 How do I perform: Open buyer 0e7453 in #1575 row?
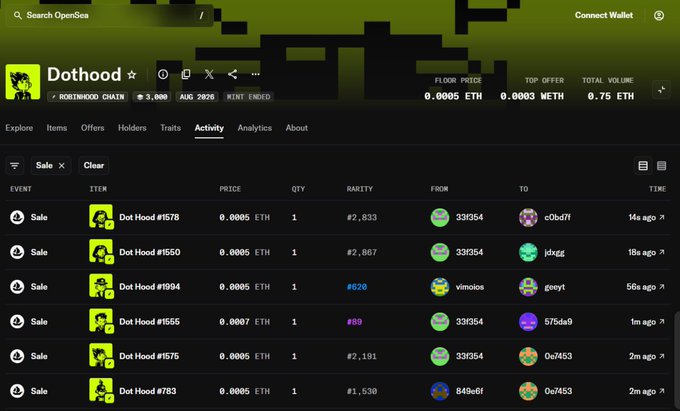546,356
